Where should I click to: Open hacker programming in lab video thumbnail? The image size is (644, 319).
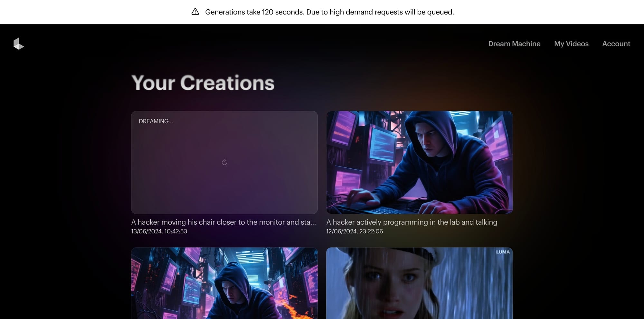[419, 163]
